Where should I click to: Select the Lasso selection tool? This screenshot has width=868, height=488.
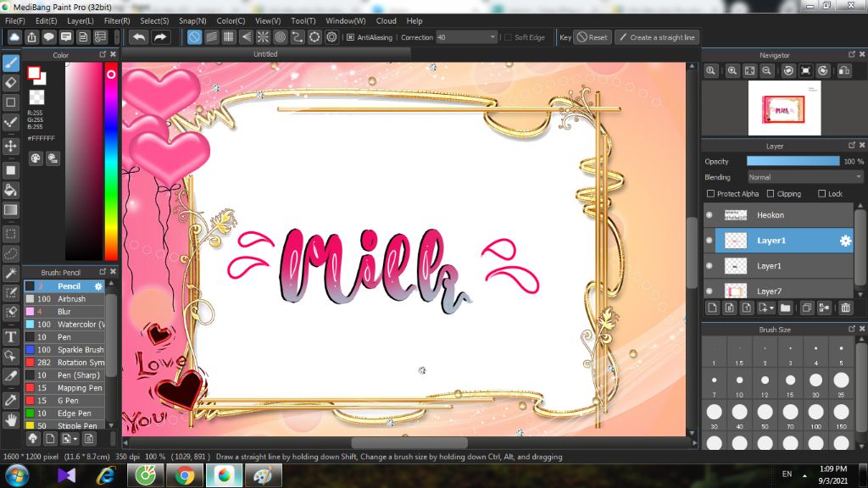click(x=10, y=253)
